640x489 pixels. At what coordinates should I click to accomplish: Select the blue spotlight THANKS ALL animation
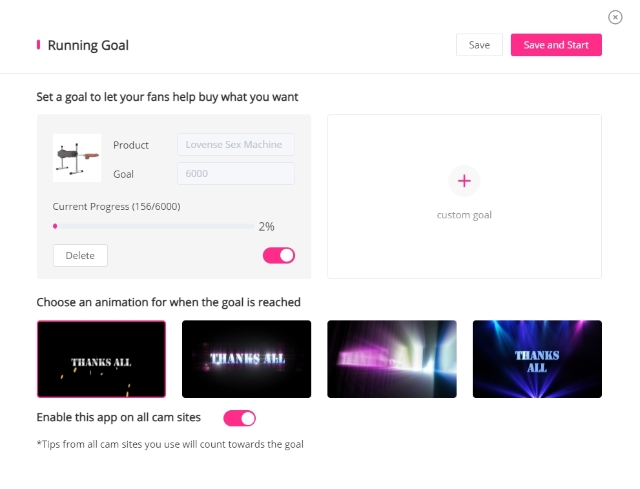537,359
